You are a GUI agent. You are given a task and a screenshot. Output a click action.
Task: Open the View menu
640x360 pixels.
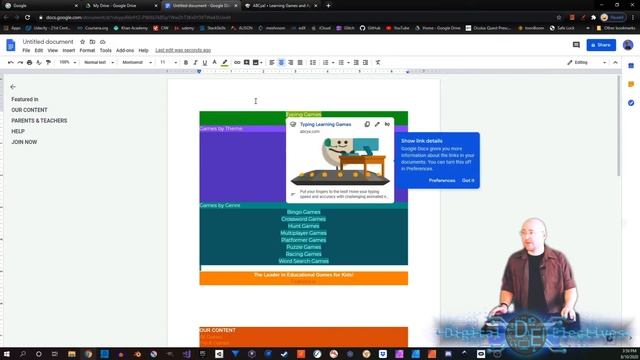tap(53, 50)
